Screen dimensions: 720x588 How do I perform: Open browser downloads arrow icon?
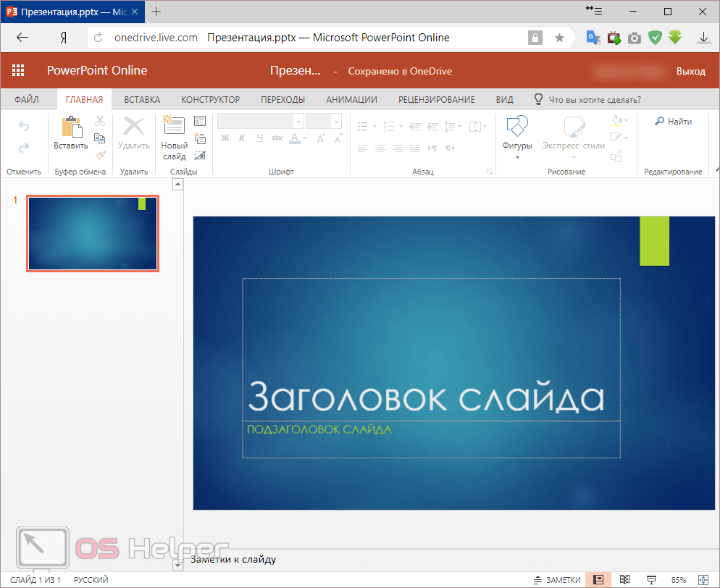(x=703, y=38)
